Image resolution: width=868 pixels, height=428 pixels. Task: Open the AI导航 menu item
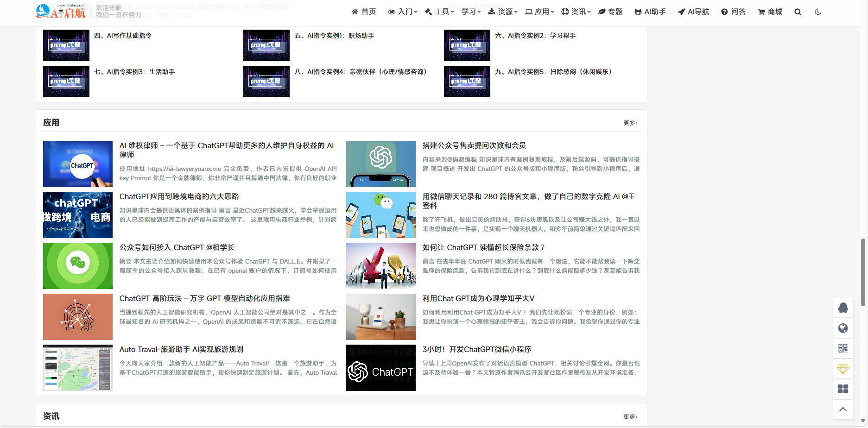(693, 12)
